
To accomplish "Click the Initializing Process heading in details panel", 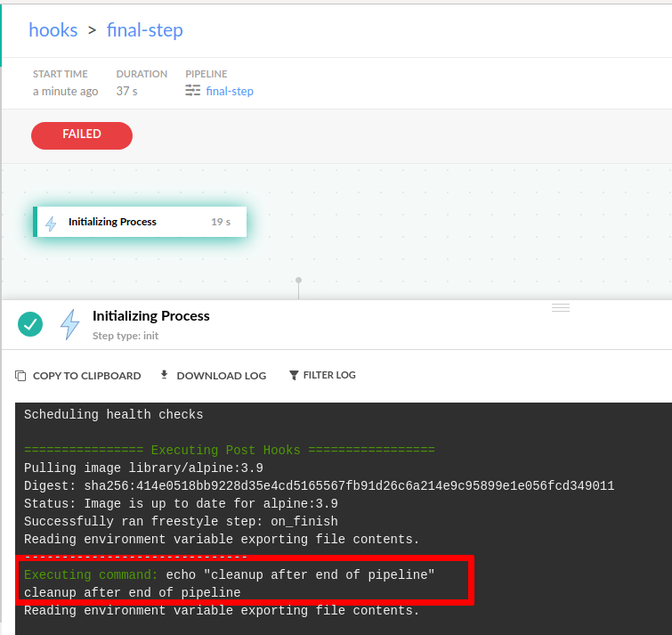I will coord(151,316).
